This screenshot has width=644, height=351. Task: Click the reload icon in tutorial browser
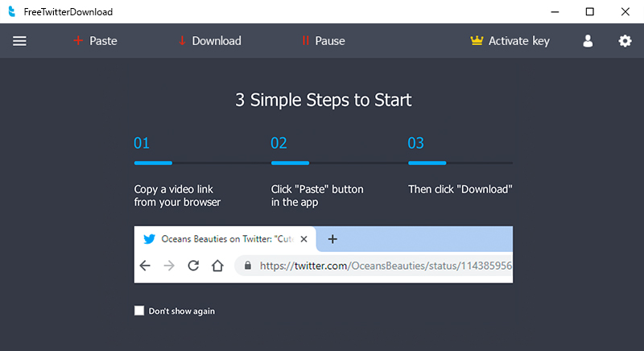(x=193, y=266)
